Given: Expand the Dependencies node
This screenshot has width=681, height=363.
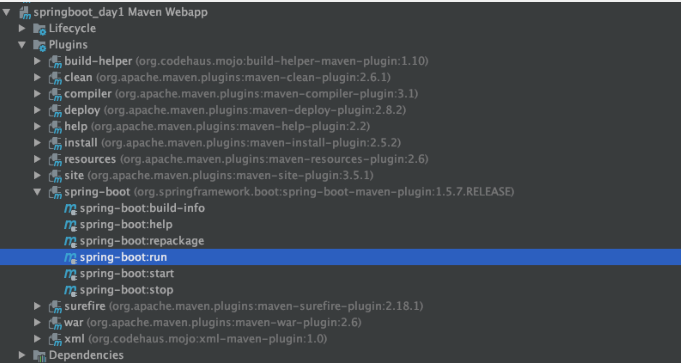Looking at the screenshot, I should pyautogui.click(x=22, y=355).
